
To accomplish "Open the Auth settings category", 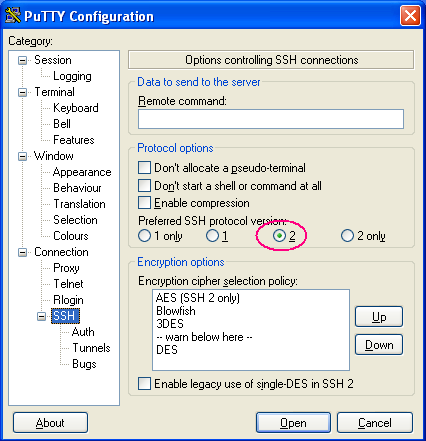I will 83,332.
